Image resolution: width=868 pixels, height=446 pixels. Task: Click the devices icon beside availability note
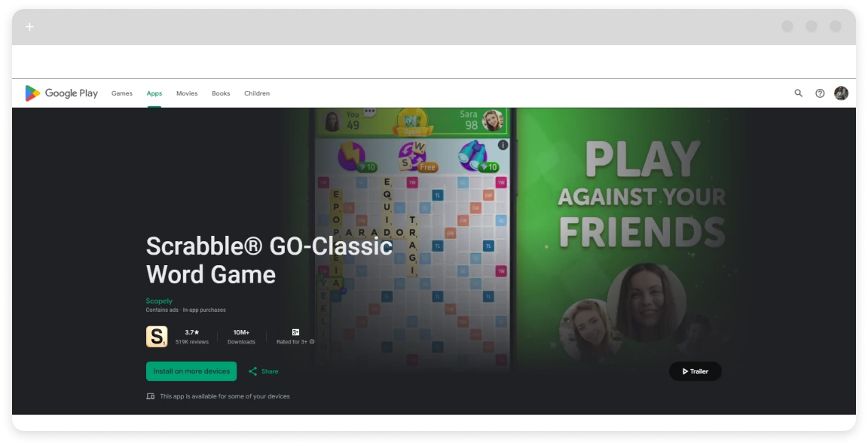pyautogui.click(x=151, y=396)
